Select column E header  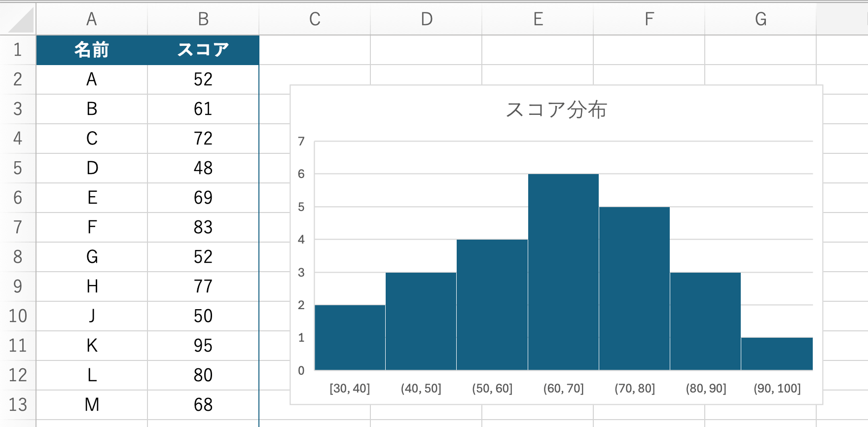pos(538,19)
